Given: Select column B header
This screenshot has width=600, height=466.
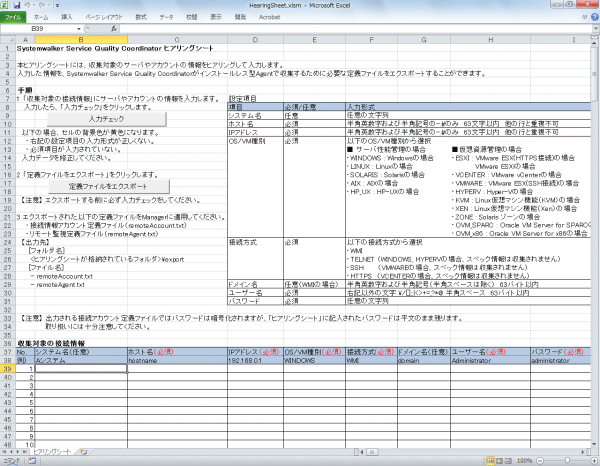Looking at the screenshot, I should tap(81, 39).
